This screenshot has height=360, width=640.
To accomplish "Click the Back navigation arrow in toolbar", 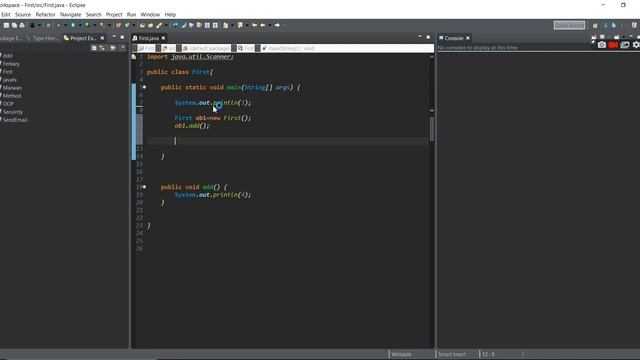I will [x=263, y=25].
